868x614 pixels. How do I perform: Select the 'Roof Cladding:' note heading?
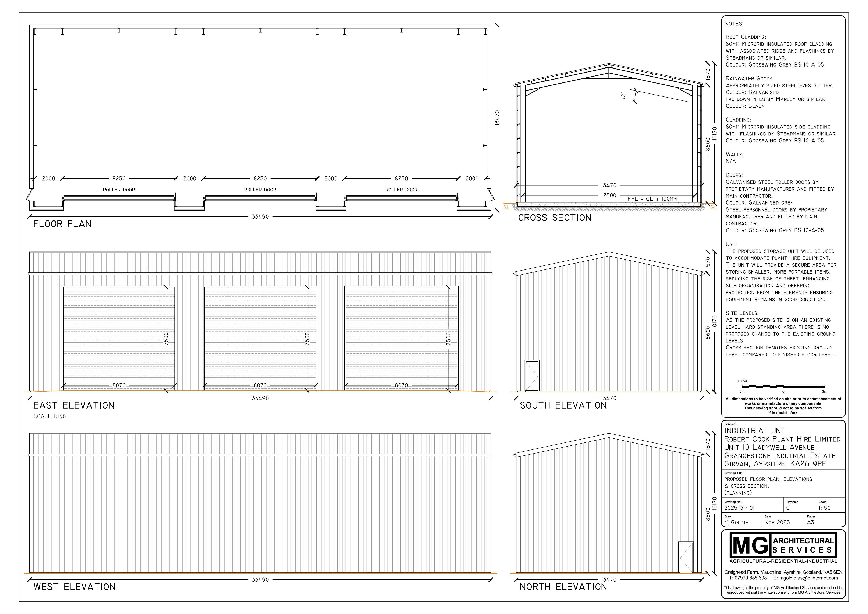746,37
